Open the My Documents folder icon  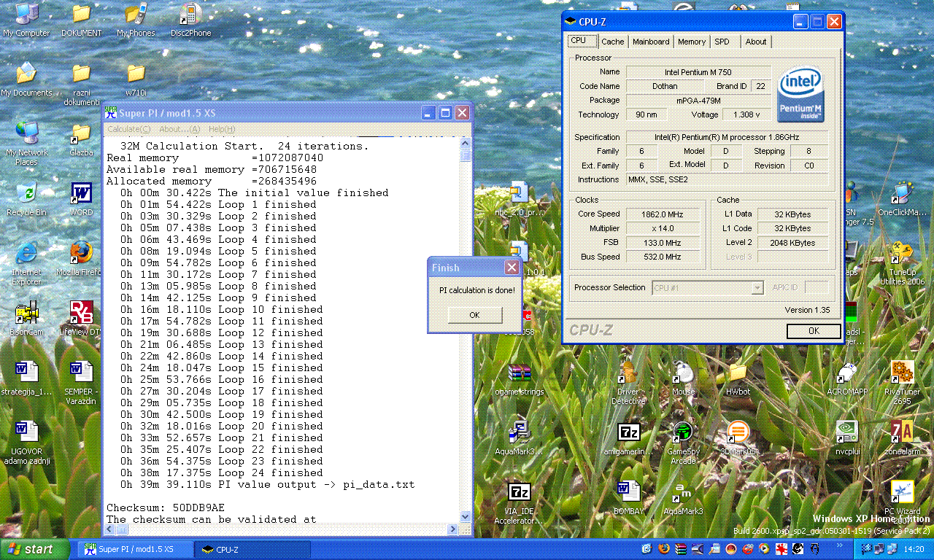coord(26,79)
